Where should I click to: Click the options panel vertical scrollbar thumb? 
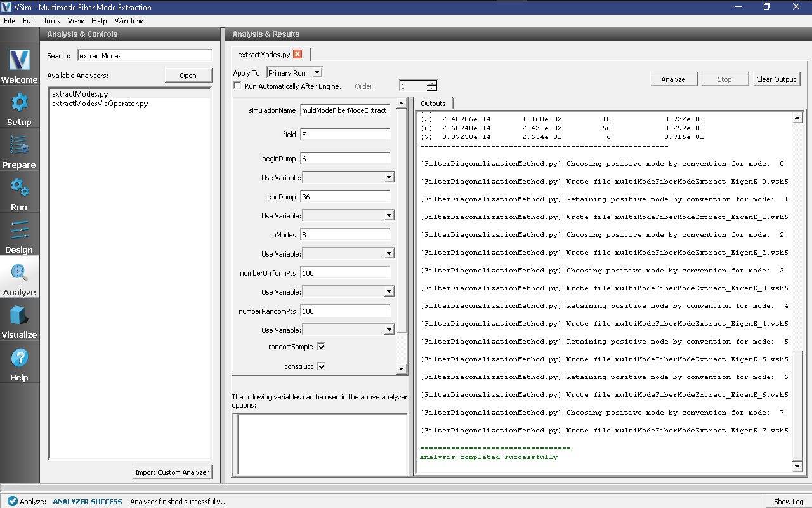tap(402, 220)
